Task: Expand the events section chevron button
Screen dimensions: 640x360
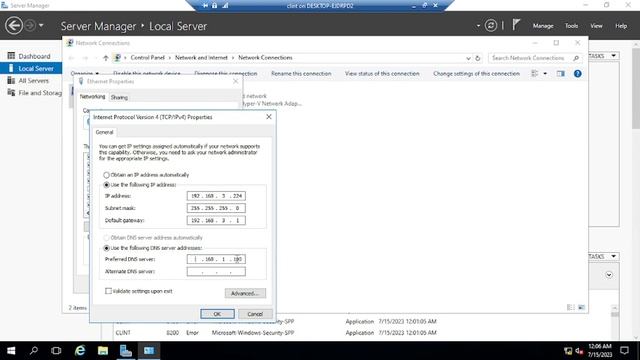Action: pyautogui.click(x=609, y=275)
